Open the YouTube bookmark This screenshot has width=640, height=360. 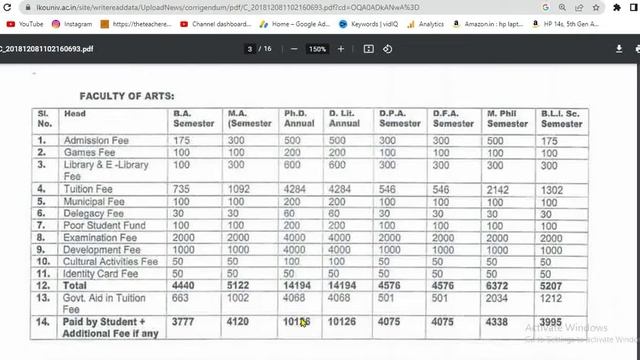click(x=25, y=24)
